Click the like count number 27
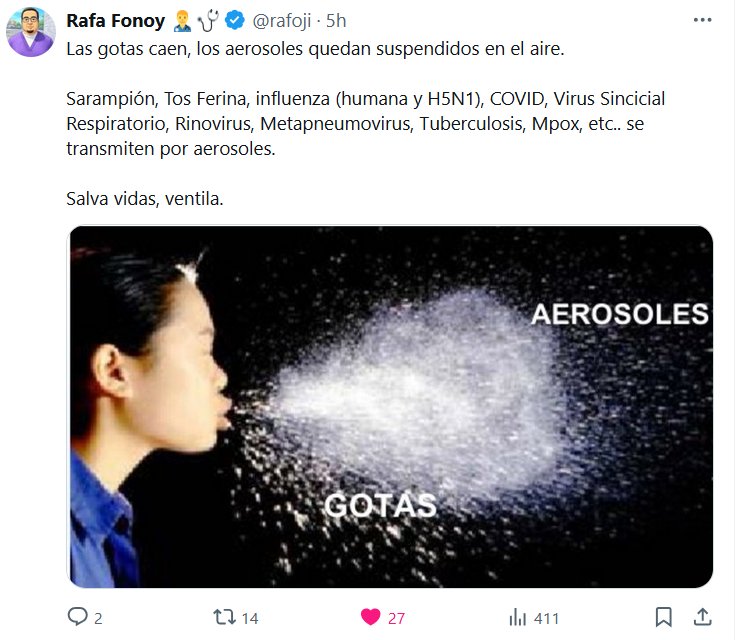Image resolution: width=738 pixels, height=640 pixels. pyautogui.click(x=396, y=618)
